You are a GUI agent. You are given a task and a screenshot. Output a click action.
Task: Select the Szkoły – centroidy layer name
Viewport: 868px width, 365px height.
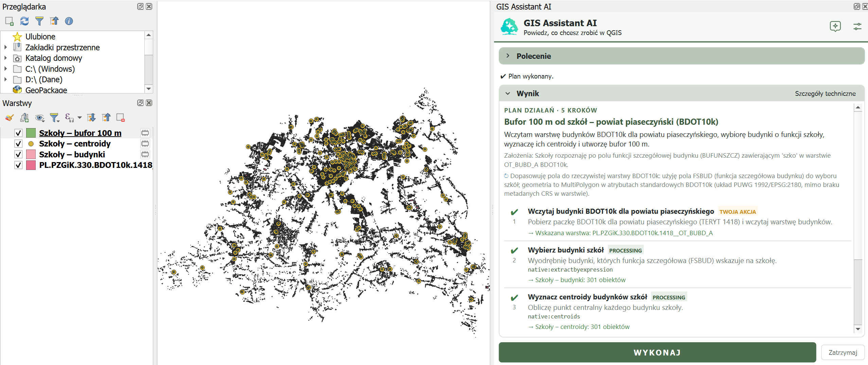[x=75, y=144]
